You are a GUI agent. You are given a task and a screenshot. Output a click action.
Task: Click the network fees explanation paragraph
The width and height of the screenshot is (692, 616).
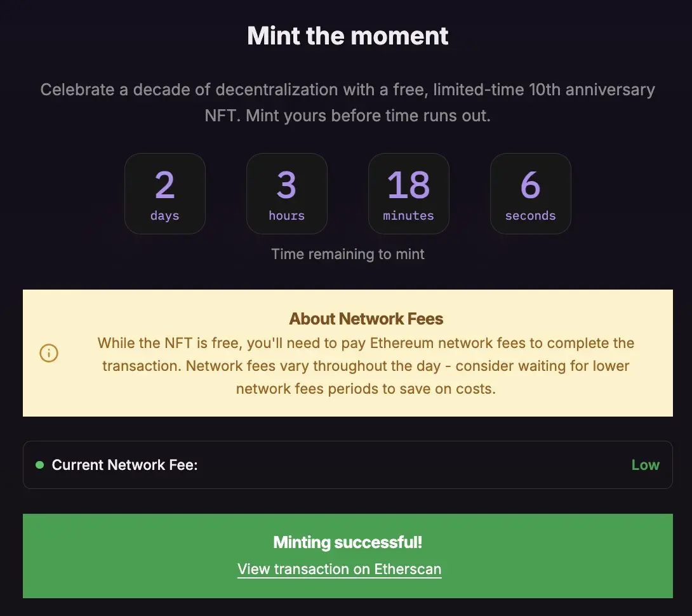pos(366,366)
